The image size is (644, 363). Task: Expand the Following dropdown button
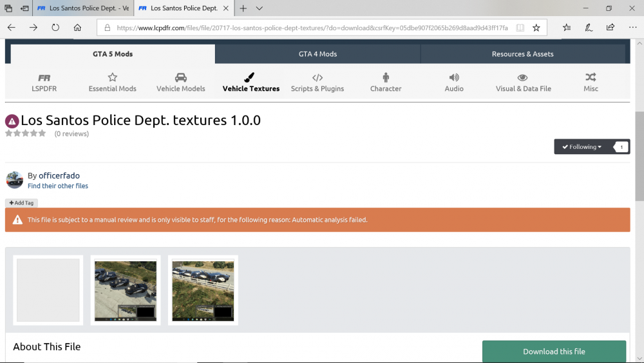point(582,147)
